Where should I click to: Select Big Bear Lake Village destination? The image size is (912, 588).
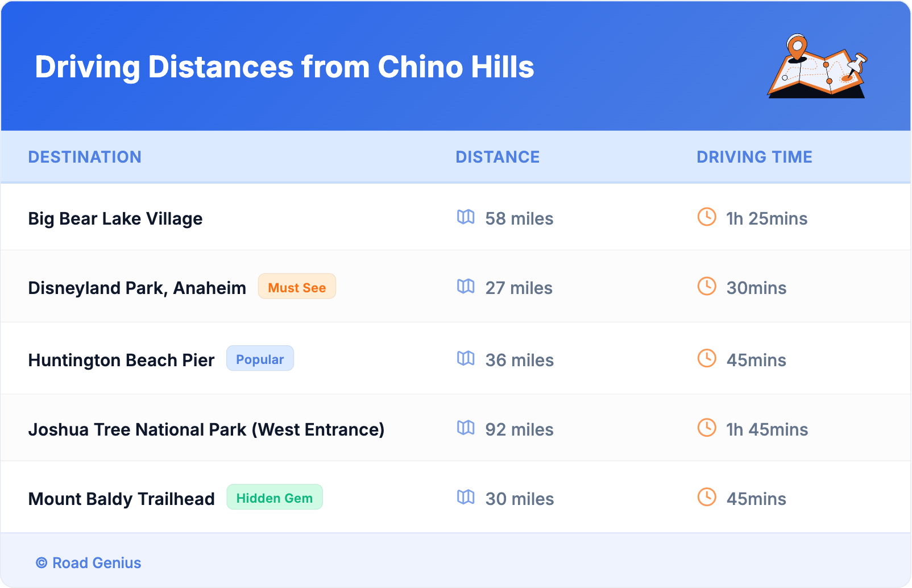click(115, 219)
